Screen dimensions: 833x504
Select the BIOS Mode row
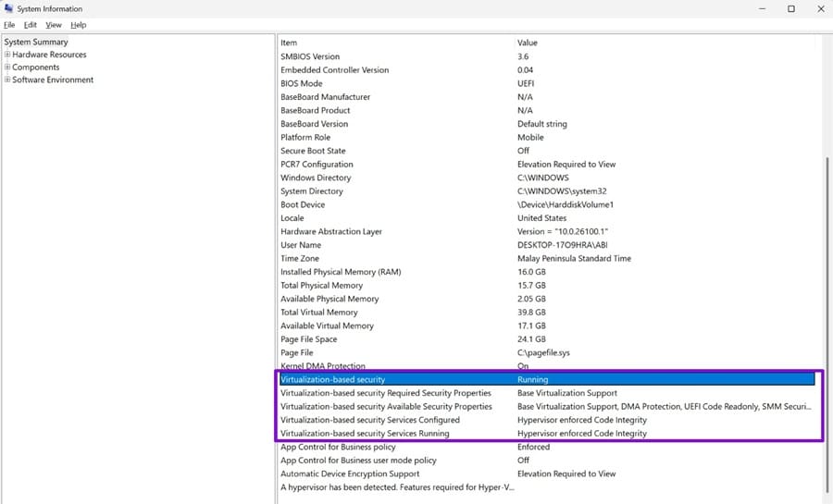pyautogui.click(x=547, y=83)
